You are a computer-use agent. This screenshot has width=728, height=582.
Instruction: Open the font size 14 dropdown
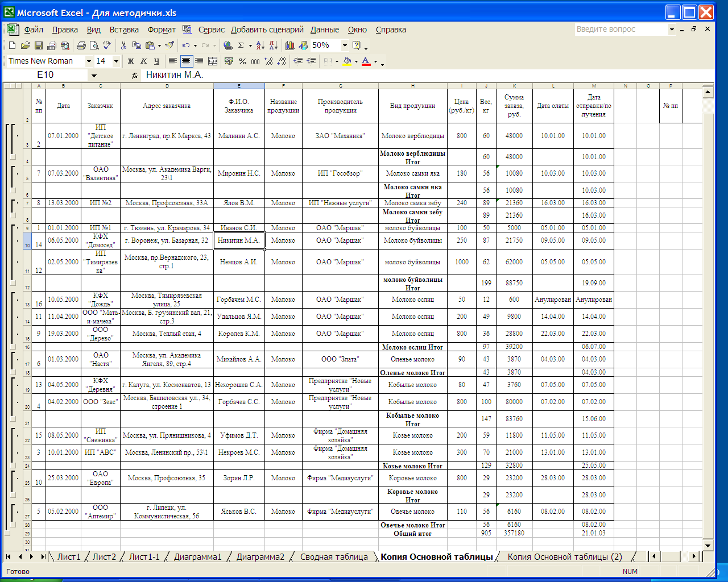(116, 61)
